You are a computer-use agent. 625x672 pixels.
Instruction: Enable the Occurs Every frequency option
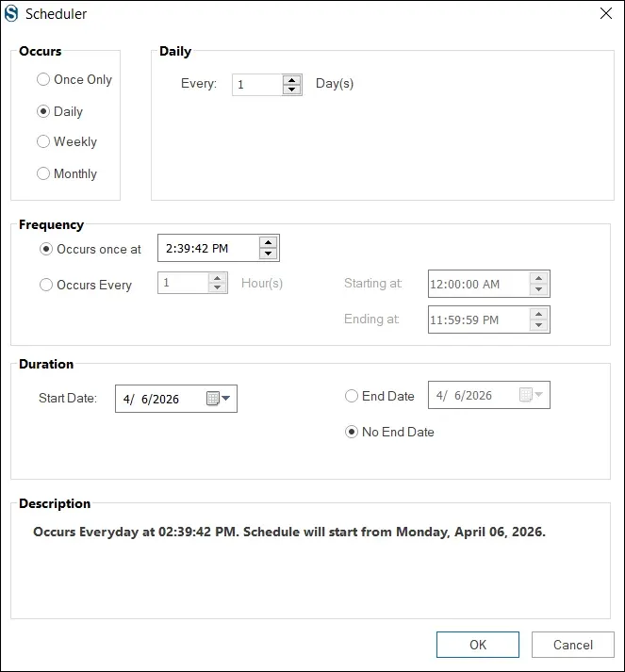85,285
